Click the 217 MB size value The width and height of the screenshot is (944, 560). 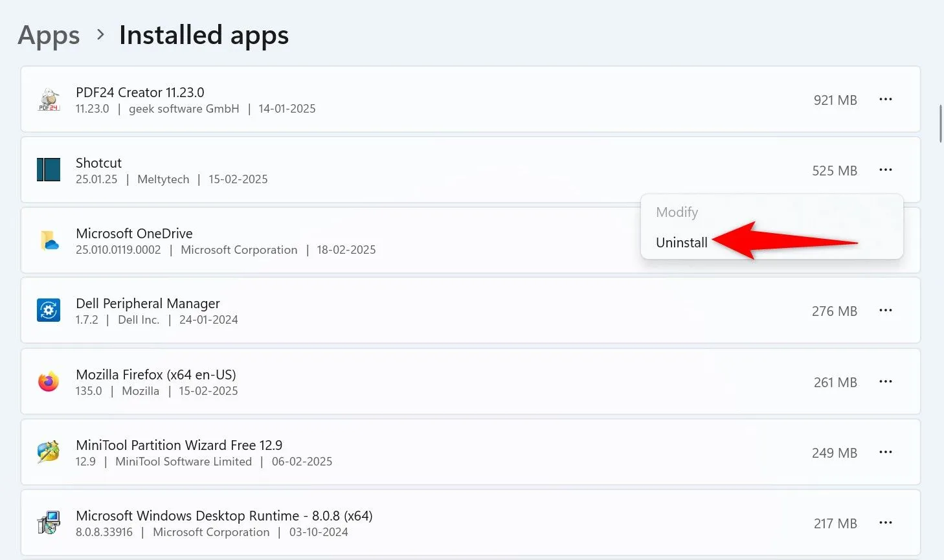pyautogui.click(x=835, y=524)
